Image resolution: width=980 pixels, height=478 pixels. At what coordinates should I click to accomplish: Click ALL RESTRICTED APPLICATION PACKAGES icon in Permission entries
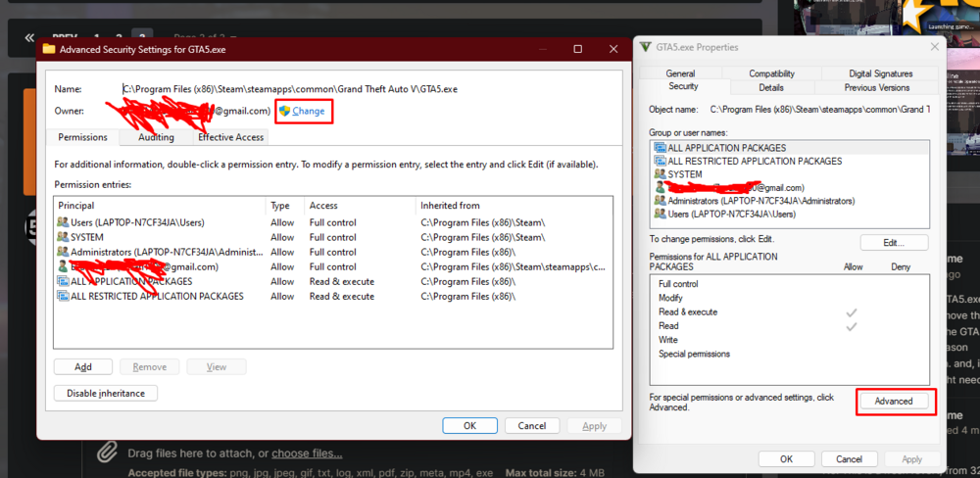pyautogui.click(x=63, y=296)
